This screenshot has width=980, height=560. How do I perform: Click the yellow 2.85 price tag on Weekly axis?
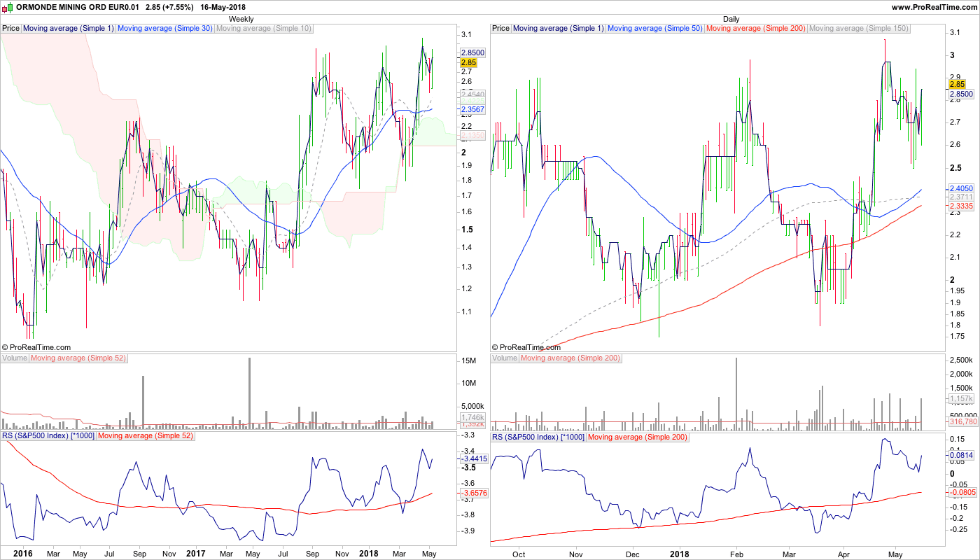pyautogui.click(x=468, y=62)
